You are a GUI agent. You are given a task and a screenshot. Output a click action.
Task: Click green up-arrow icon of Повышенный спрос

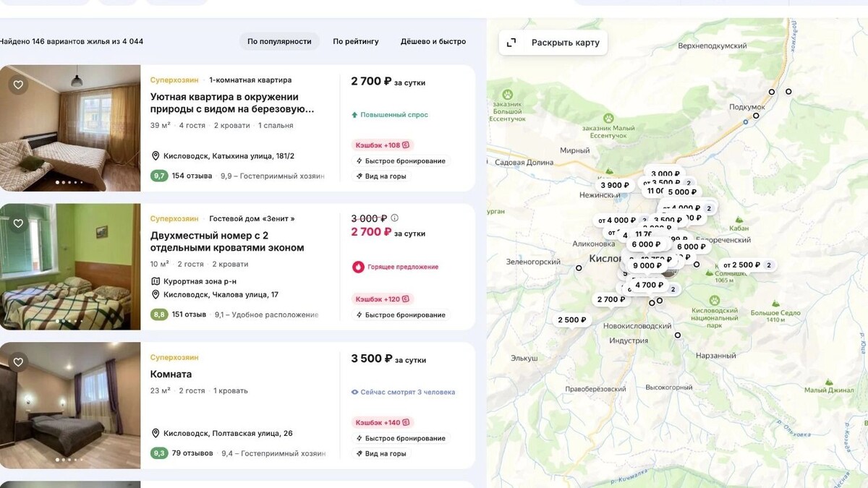354,115
